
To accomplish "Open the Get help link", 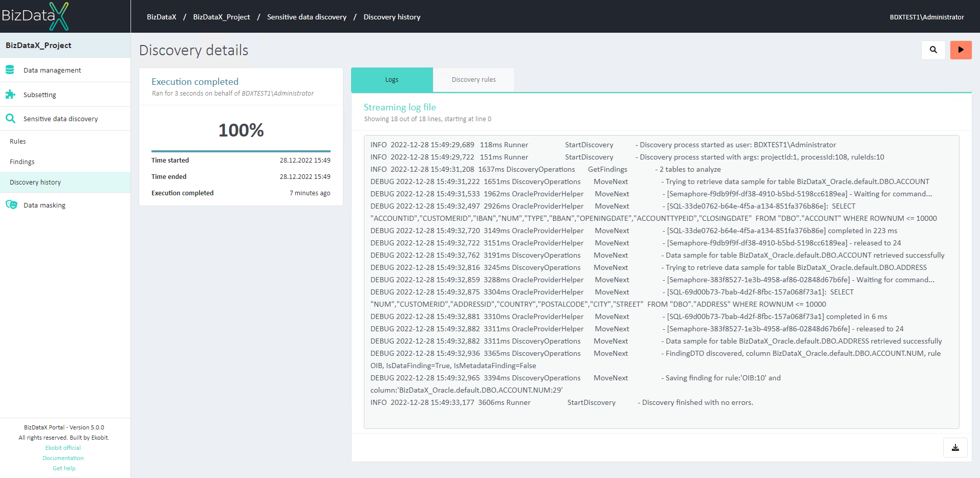I will (x=64, y=468).
